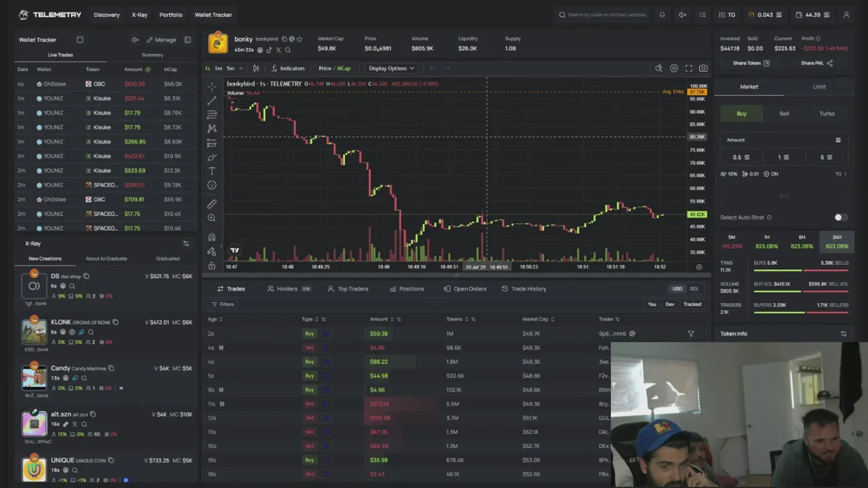Screen dimensions: 868x488
Task: Toggle Price / MCap chart mode
Action: coord(334,68)
